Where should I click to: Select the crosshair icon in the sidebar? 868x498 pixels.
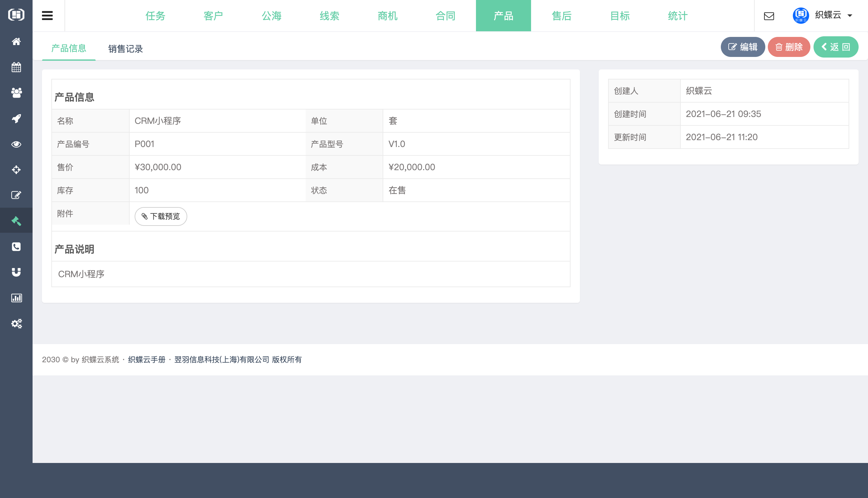pos(16,170)
